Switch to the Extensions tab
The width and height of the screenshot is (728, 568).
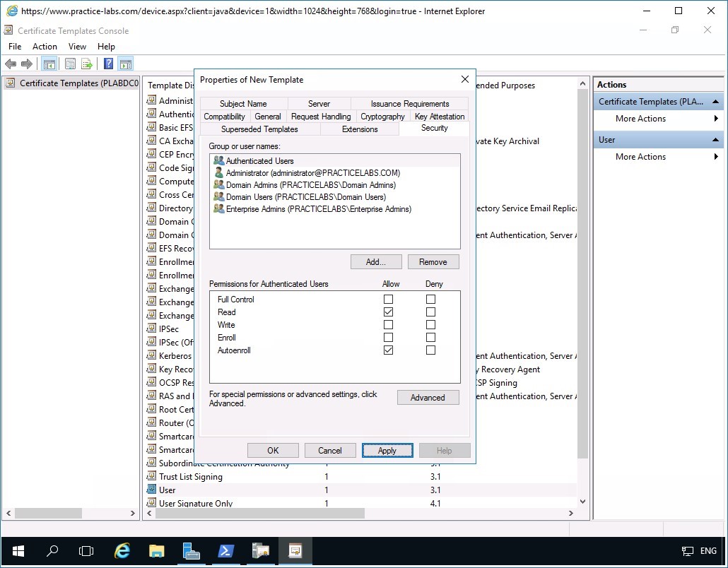(360, 129)
